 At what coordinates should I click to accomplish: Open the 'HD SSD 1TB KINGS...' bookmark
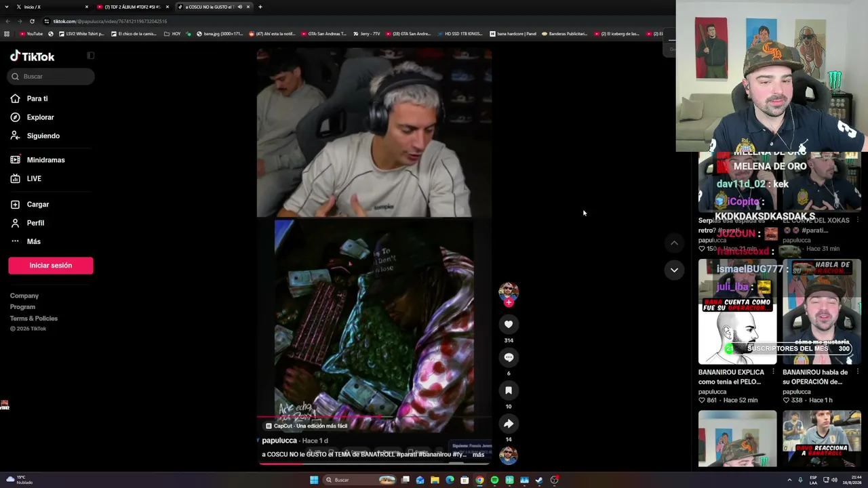click(460, 34)
